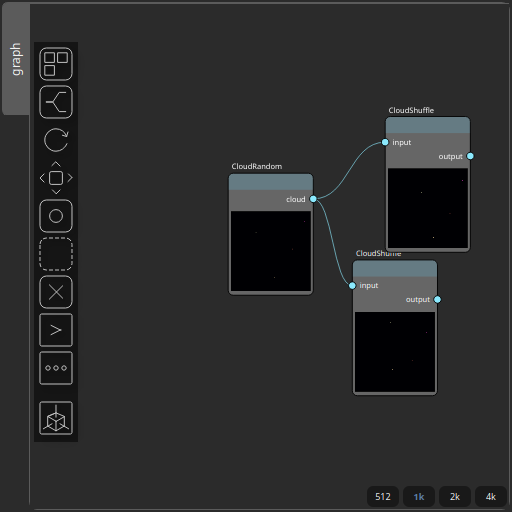512x512 pixels.
Task: Switch to the graph tab
Action: pyautogui.click(x=16, y=59)
